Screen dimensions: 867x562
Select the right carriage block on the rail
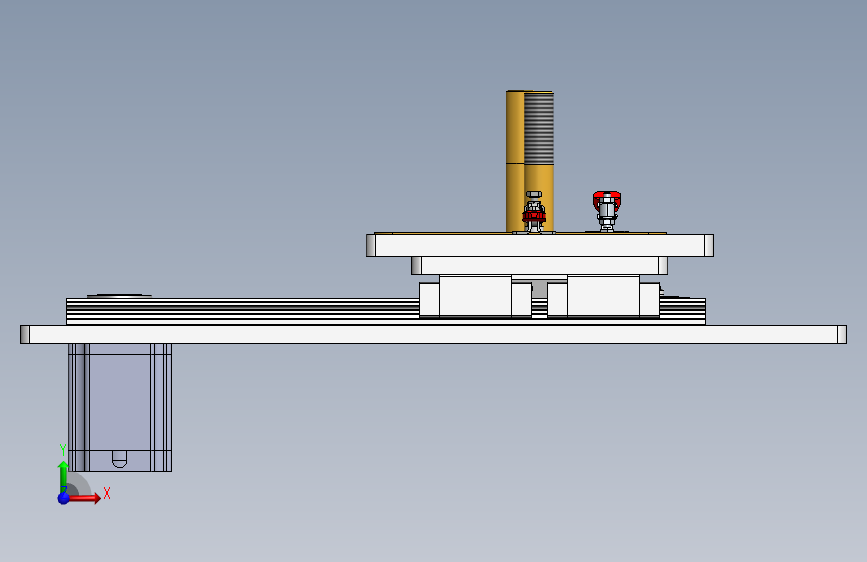click(x=603, y=296)
